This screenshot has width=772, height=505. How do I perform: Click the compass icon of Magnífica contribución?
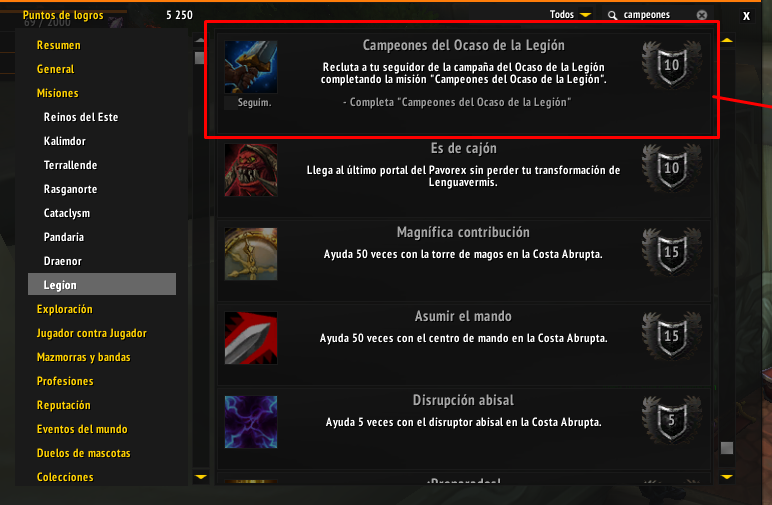point(251,254)
